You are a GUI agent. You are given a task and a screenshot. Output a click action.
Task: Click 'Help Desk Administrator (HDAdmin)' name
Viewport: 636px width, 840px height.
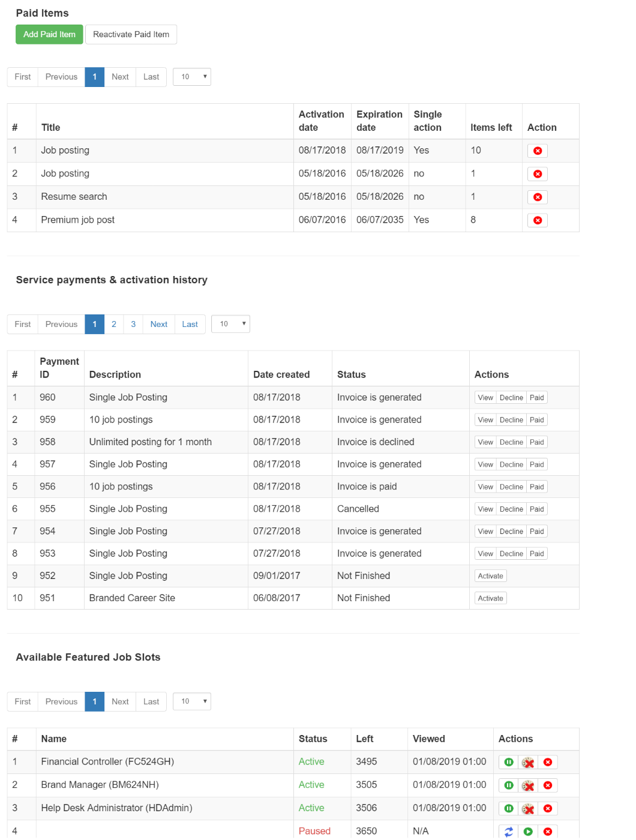116,808
